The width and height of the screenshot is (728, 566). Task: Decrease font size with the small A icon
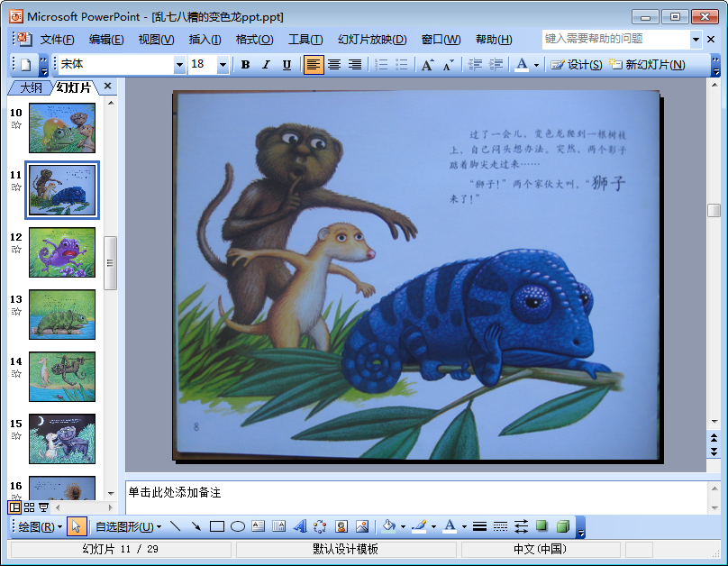(x=448, y=65)
